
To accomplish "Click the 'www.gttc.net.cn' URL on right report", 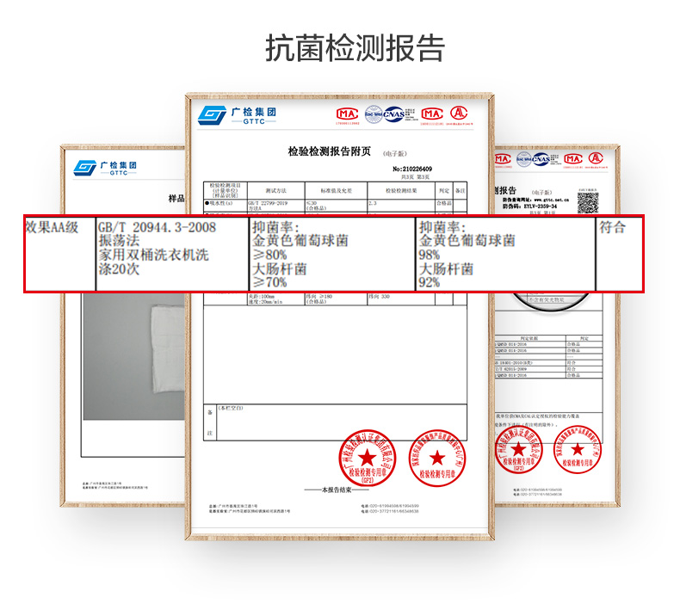I will click(551, 200).
